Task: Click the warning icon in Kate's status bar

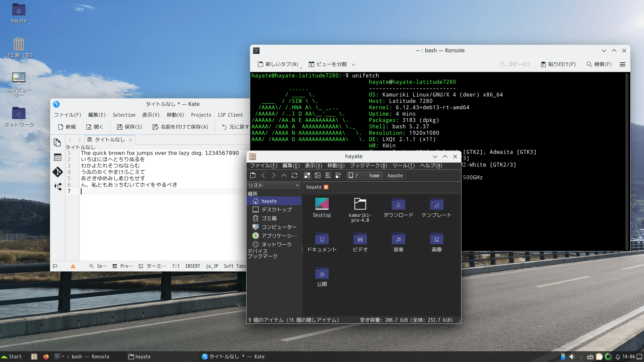Action: (x=73, y=266)
